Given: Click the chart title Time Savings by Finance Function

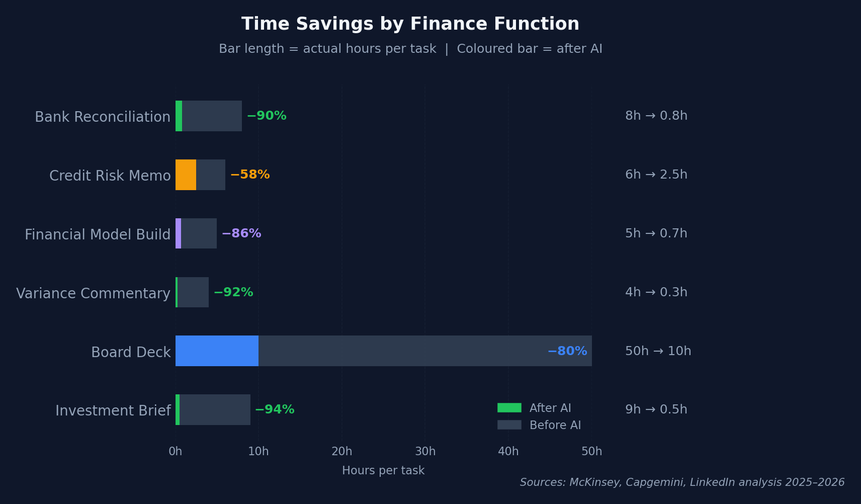Looking at the screenshot, I should click(410, 24).
